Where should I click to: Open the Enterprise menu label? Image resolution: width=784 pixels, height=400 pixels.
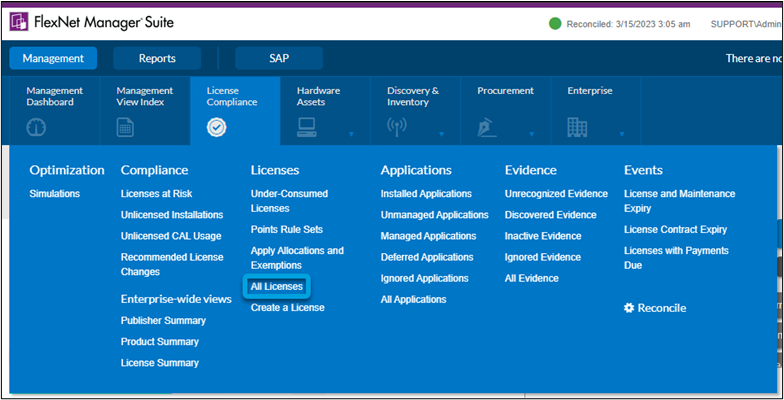click(590, 90)
